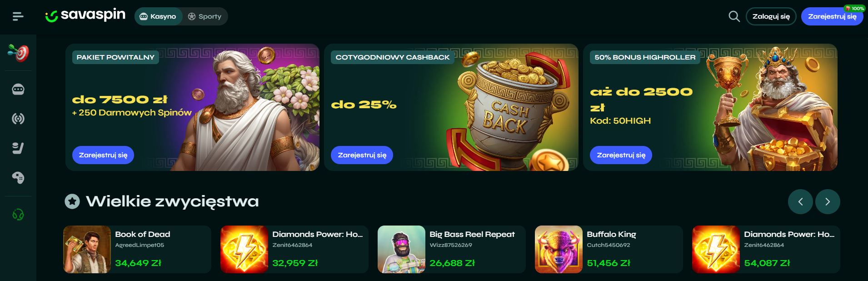Register via Pakiet Powitalny banner button
Image resolution: width=868 pixels, height=281 pixels.
coord(103,155)
